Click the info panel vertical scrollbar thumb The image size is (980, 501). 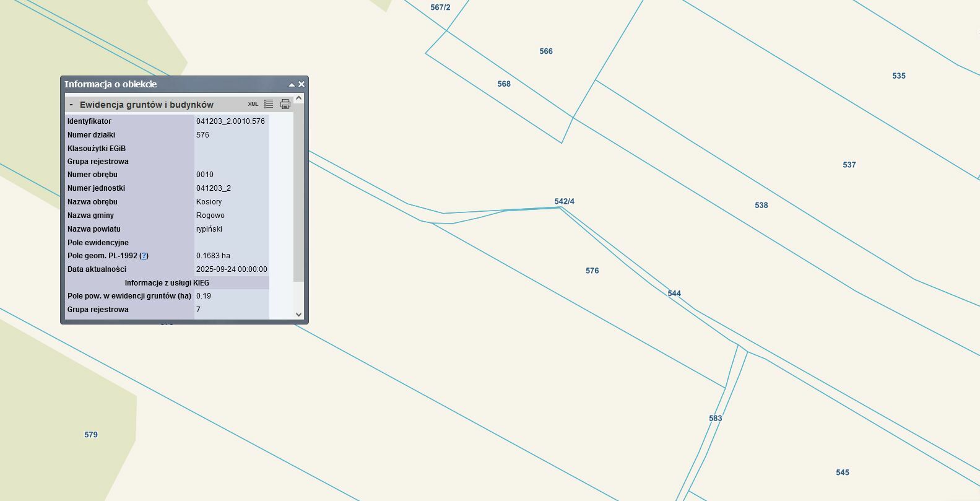pos(298,192)
